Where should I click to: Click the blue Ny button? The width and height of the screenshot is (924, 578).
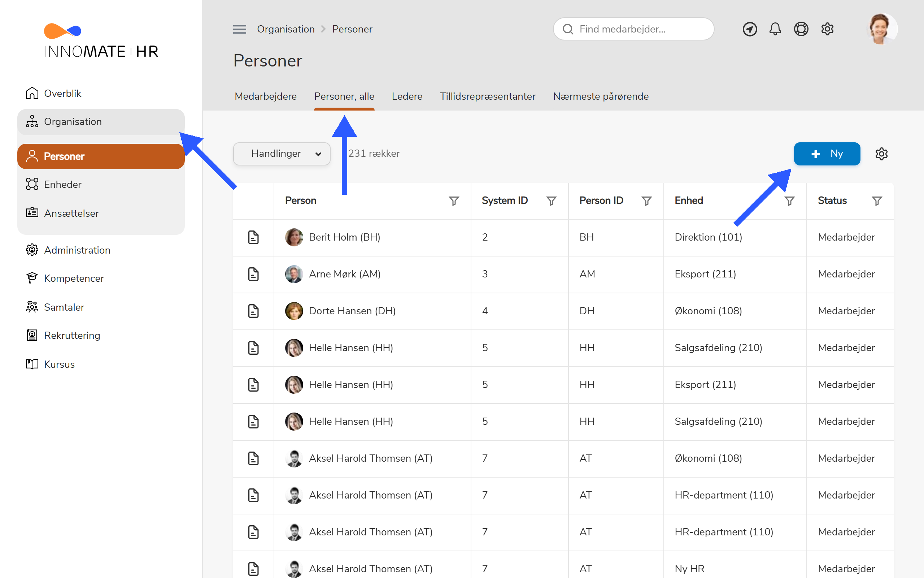(x=827, y=154)
